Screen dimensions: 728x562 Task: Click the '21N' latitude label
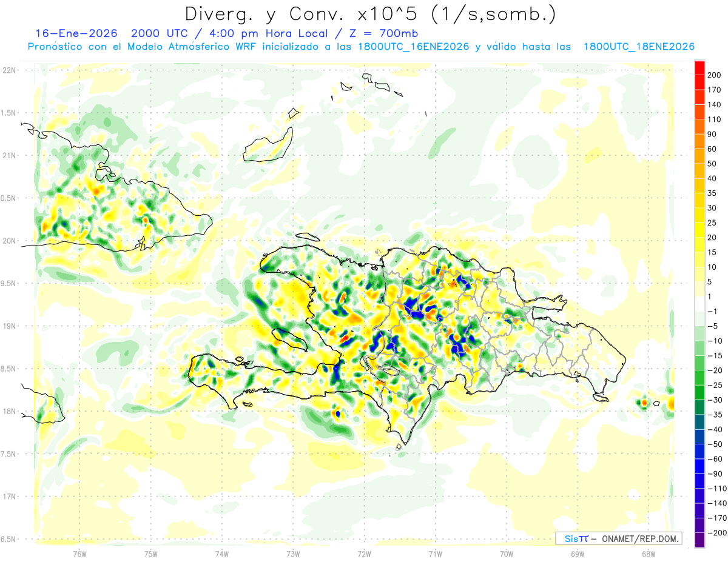click(8, 155)
